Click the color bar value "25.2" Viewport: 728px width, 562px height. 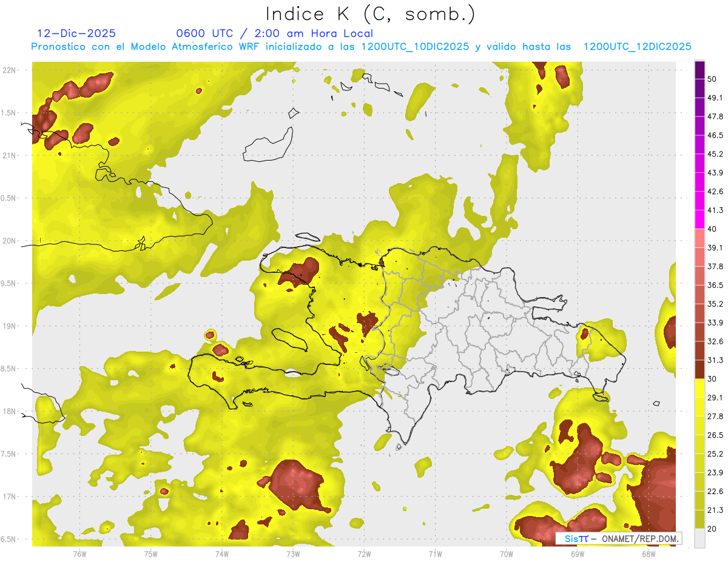point(715,454)
